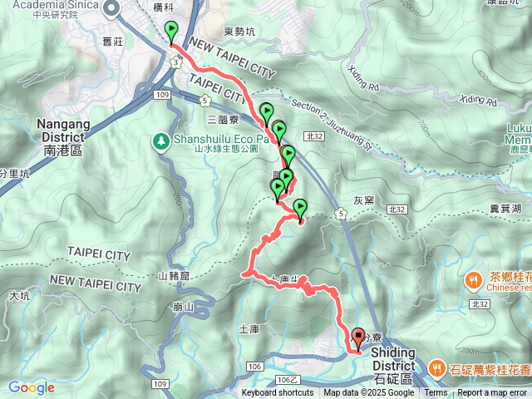Click the northernmost waypoint marker in the trail's middle cluster
This screenshot has height=399, width=532.
click(267, 115)
